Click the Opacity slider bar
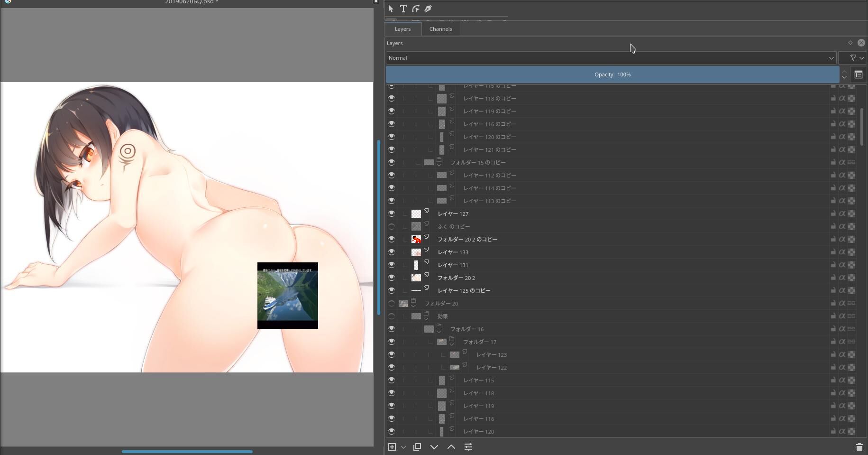868x455 pixels. (612, 74)
